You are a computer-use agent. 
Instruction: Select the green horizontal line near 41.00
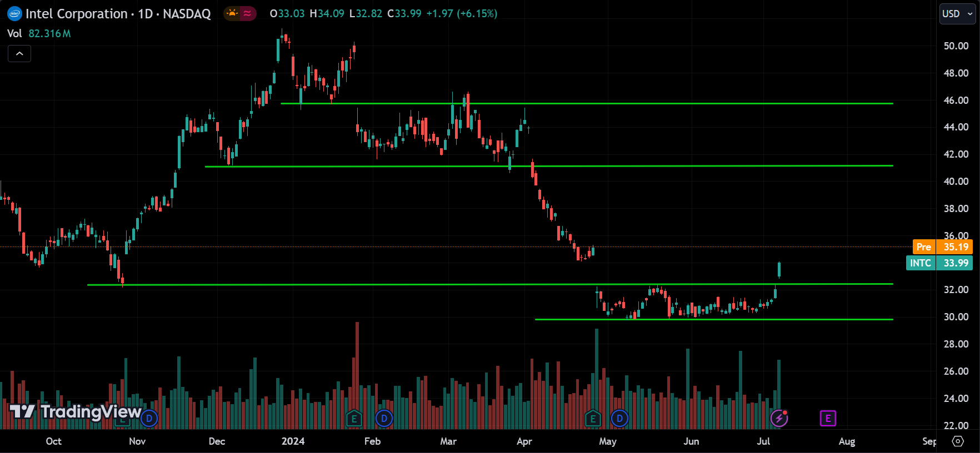click(x=549, y=166)
